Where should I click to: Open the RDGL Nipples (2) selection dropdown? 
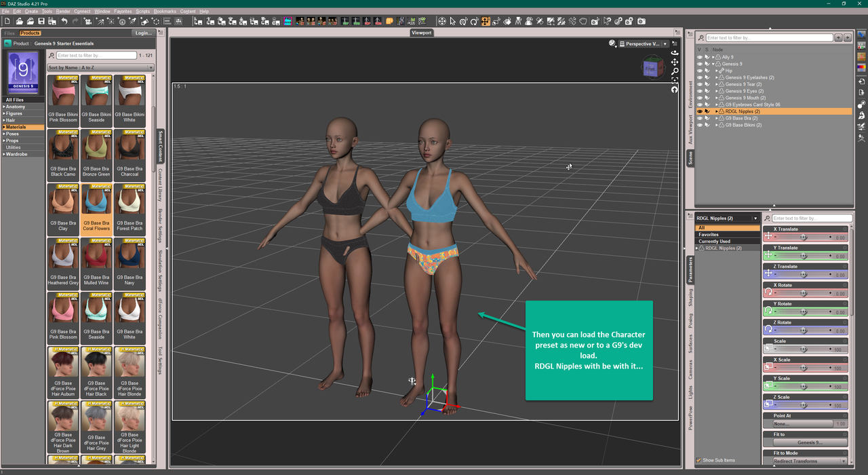pos(727,218)
